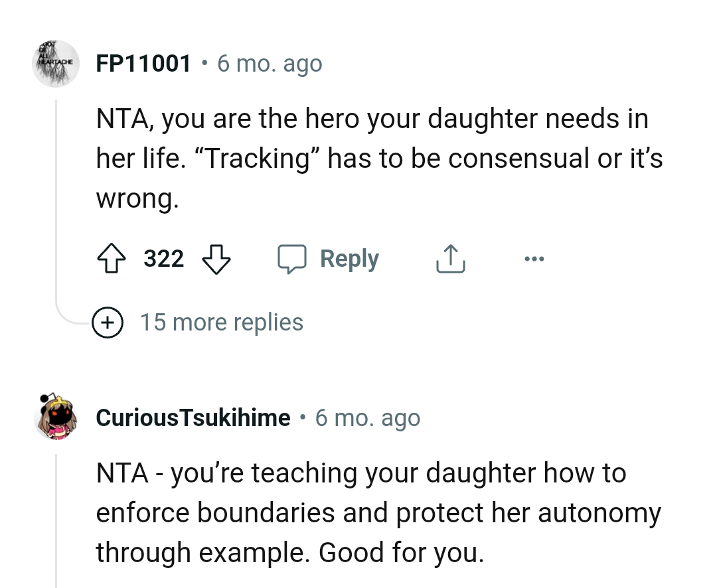Screen dimensions: 717x588
Task: Click the Reply text label
Action: (349, 259)
